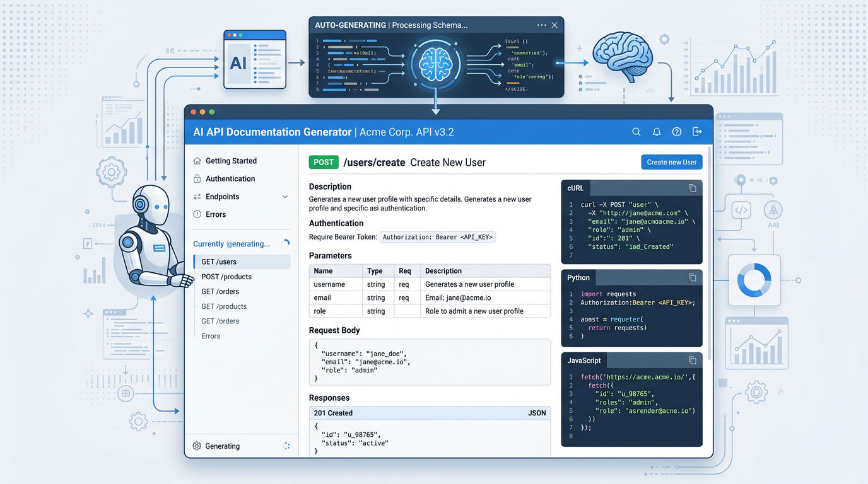Click the AAI circle icon

773,210
